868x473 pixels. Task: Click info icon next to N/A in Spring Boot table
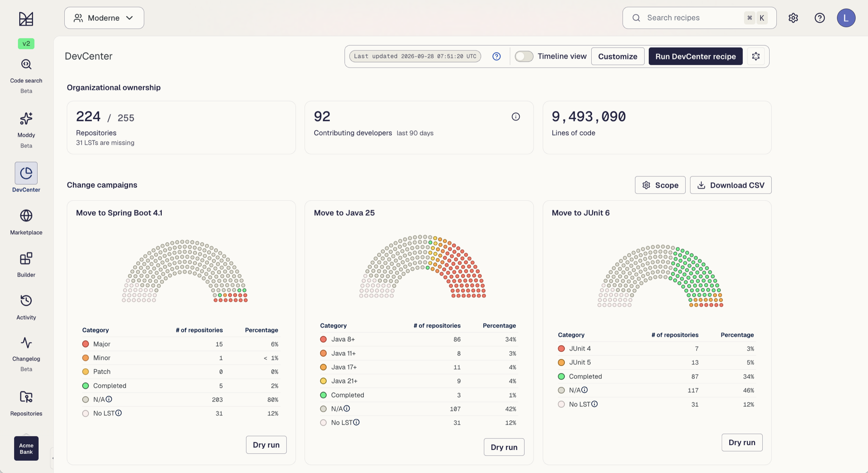tap(109, 399)
